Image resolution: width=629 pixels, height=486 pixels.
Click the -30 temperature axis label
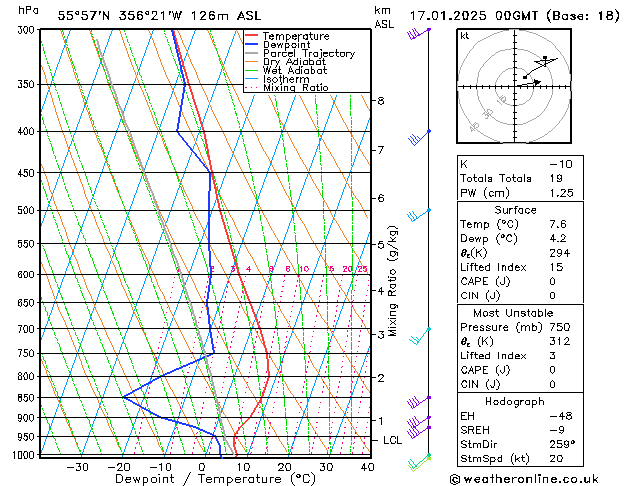click(77, 467)
